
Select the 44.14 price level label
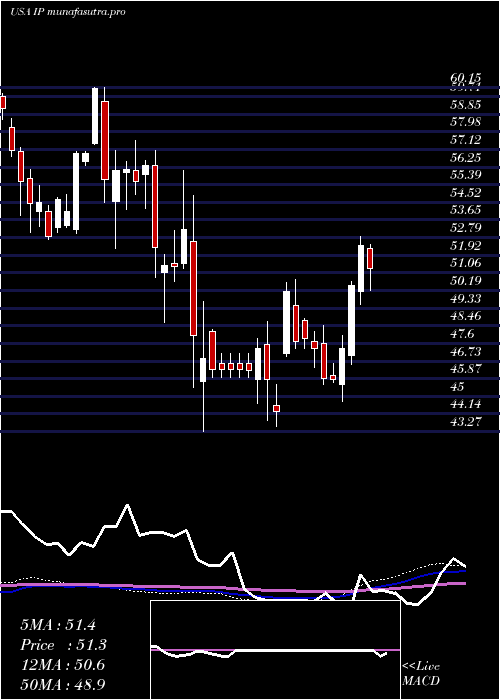point(465,404)
